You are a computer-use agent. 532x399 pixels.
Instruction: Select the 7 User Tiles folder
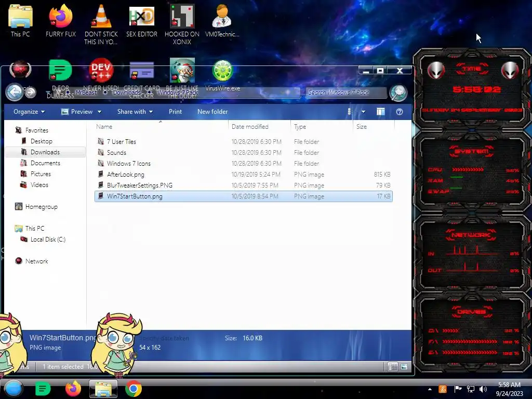pyautogui.click(x=244, y=141)
